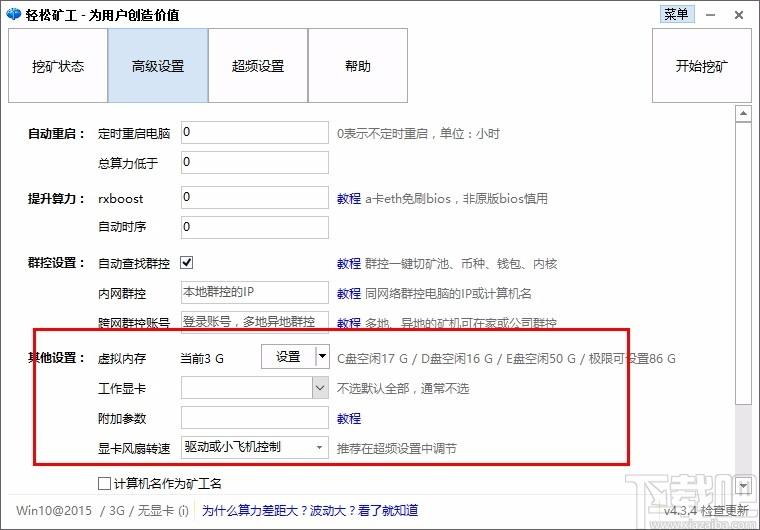Open the 教程 link beside 内网群控

[349, 293]
